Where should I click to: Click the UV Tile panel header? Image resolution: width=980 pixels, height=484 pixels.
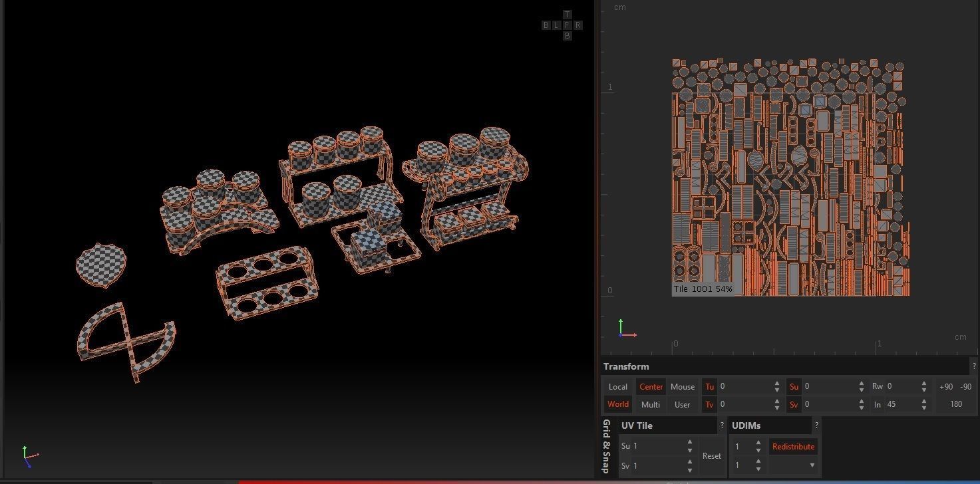point(667,425)
